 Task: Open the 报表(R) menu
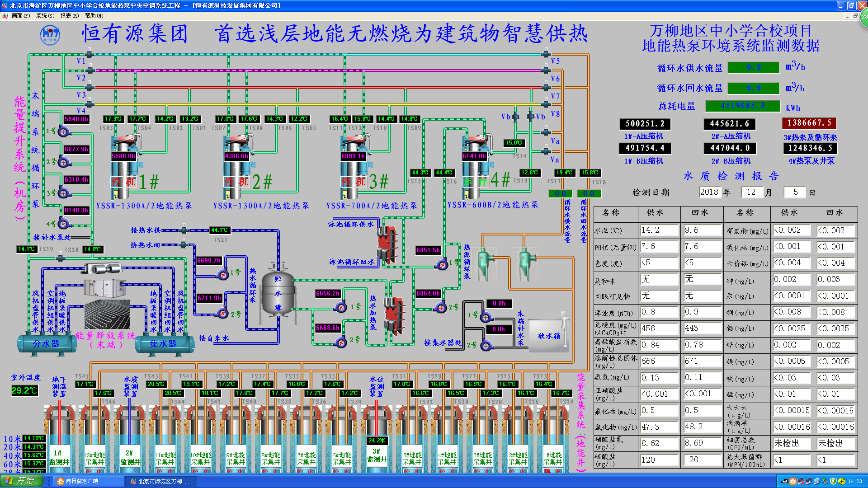tap(69, 16)
